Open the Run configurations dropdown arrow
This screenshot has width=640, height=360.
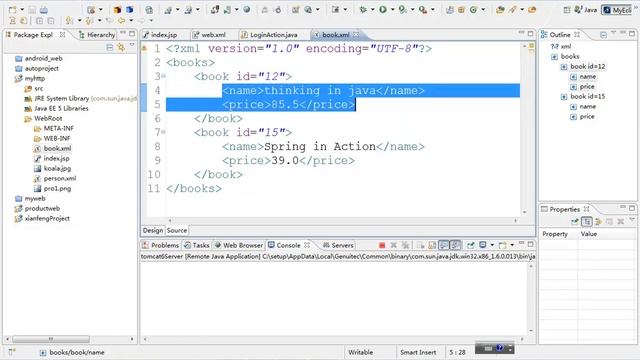click(x=392, y=10)
